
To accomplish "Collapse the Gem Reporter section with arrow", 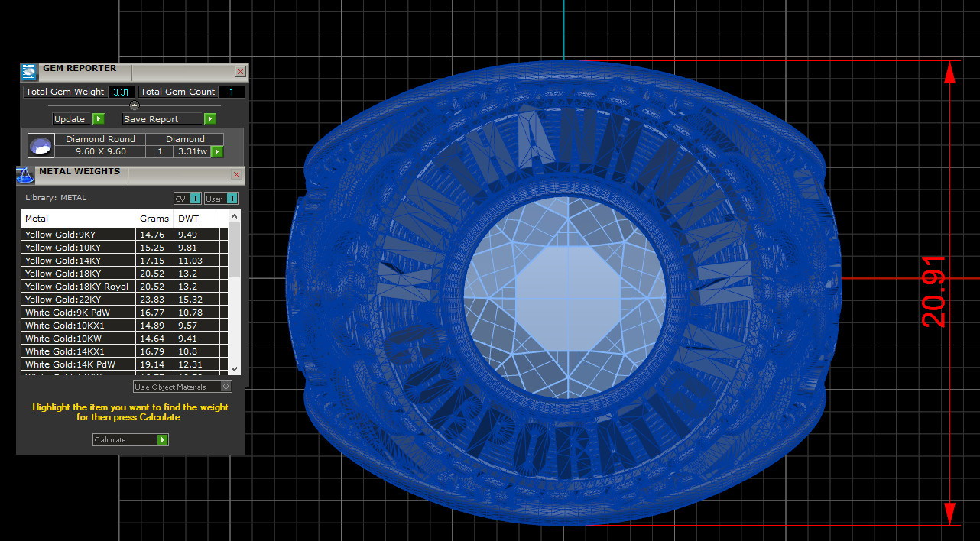I will tap(135, 105).
